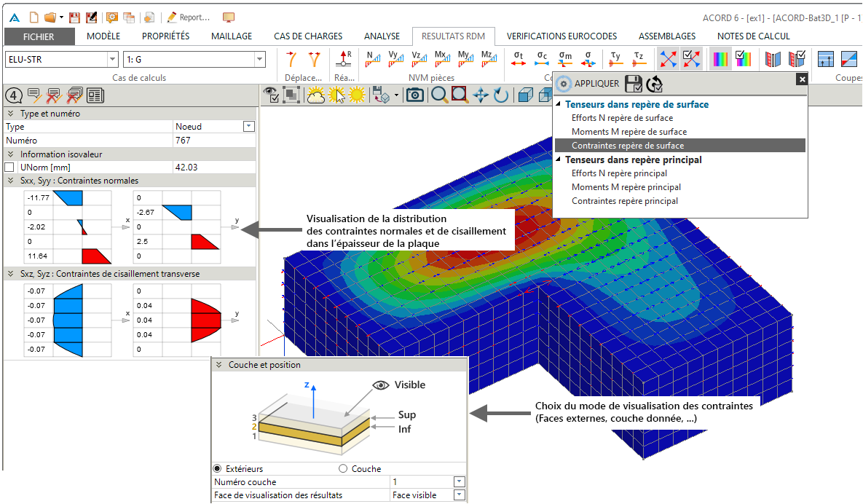Click the σc compressive stress icon
Image resolution: width=863 pixels, height=504 pixels.
point(542,59)
